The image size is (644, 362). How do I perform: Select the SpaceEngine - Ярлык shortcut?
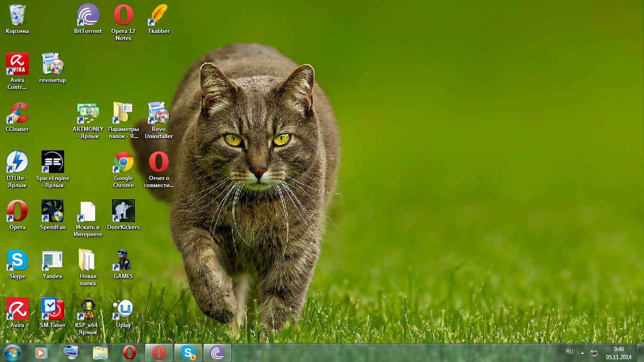[x=53, y=170]
